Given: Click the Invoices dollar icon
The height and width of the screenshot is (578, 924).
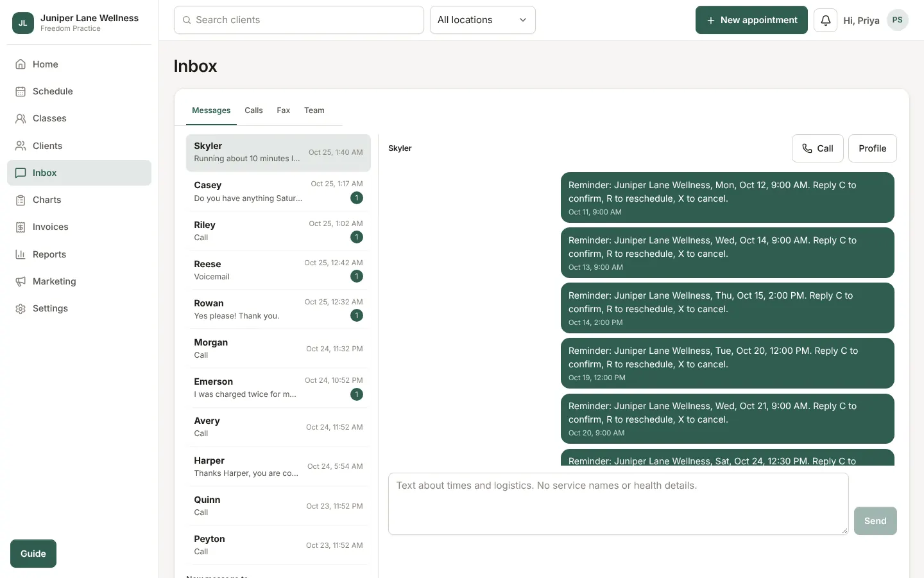Looking at the screenshot, I should point(21,227).
